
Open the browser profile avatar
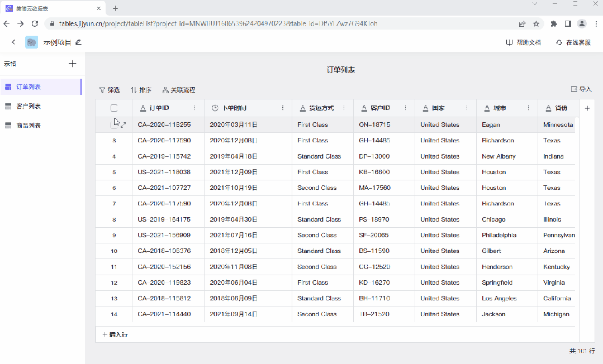coord(582,24)
